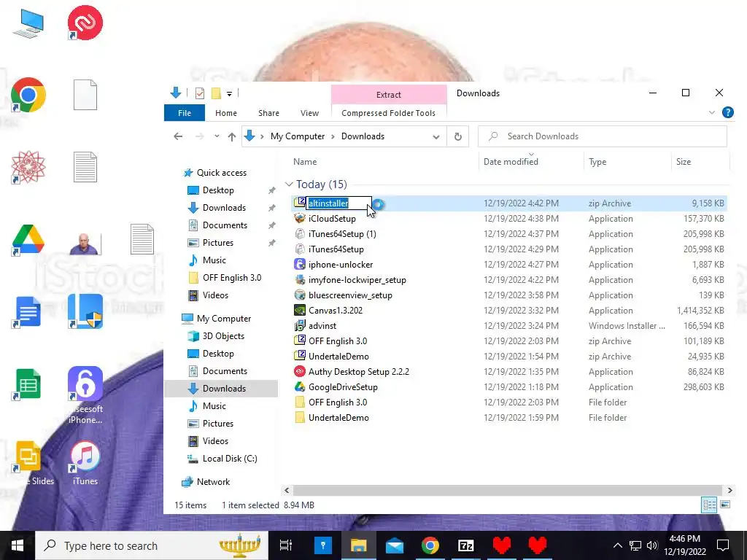
Task: Open the iTunes desktop shortcut
Action: tap(85, 463)
